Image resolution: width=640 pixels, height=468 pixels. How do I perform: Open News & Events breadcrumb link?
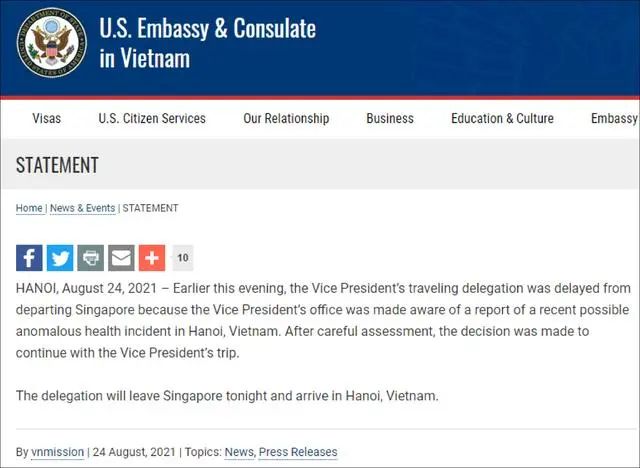click(82, 208)
